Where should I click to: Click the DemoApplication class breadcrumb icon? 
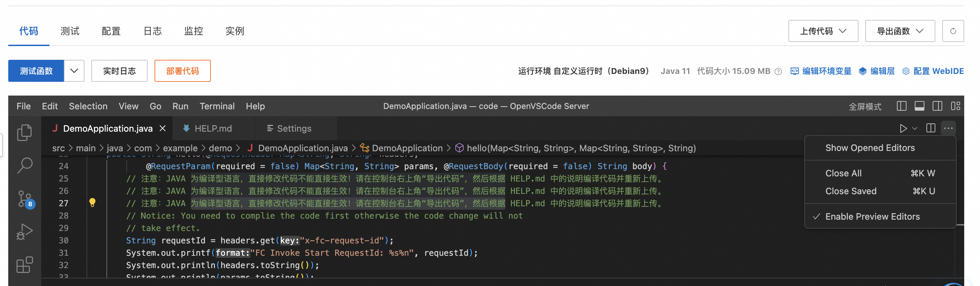pos(364,148)
